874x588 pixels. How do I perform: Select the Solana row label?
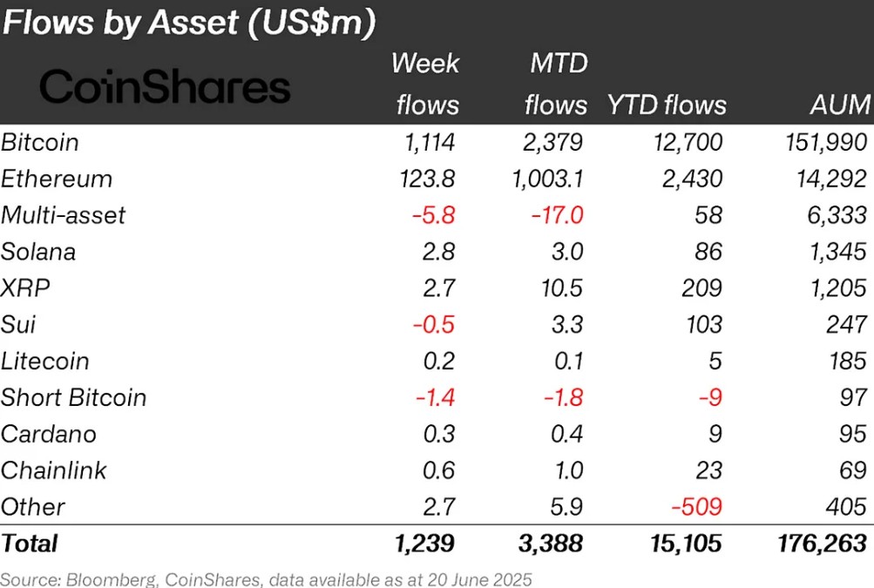37,252
